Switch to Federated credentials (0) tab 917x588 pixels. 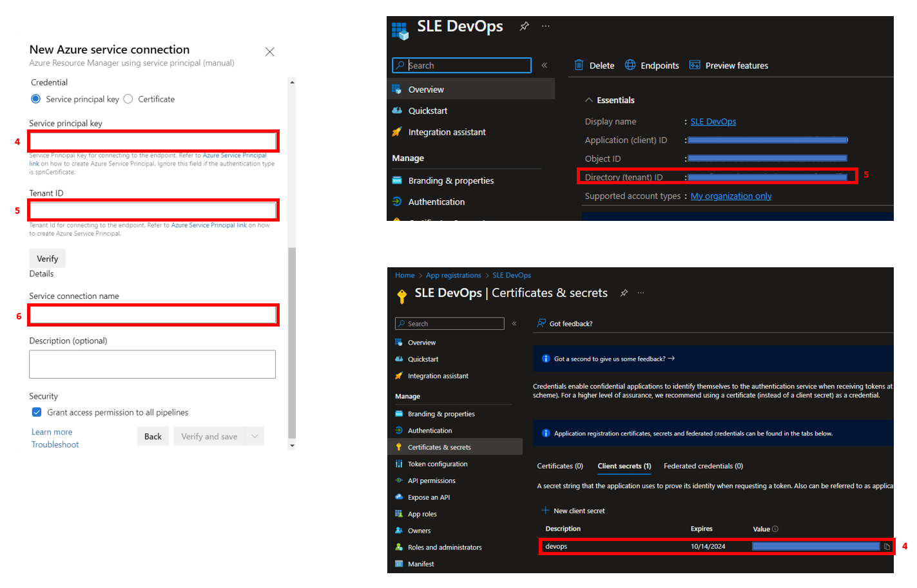pos(703,466)
